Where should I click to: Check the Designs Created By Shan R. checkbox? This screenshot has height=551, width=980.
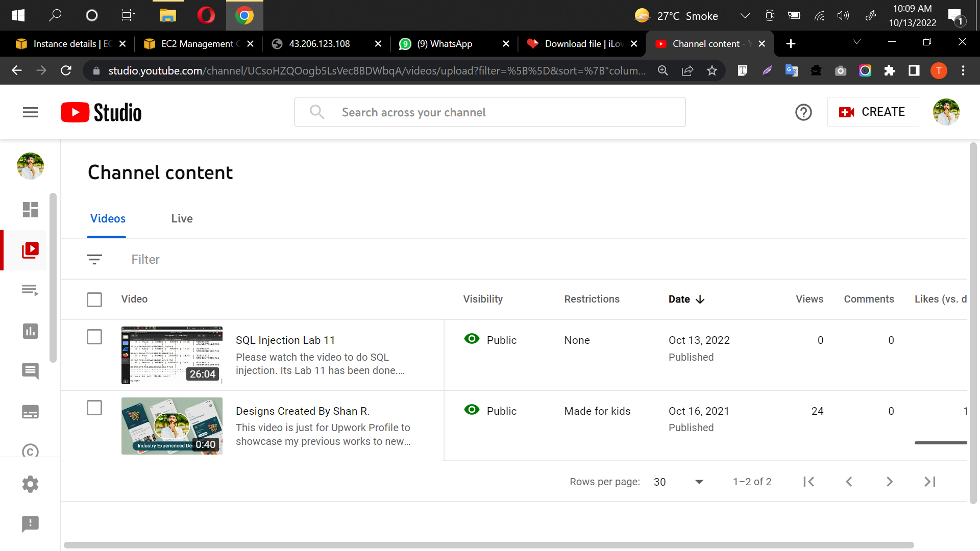click(94, 408)
